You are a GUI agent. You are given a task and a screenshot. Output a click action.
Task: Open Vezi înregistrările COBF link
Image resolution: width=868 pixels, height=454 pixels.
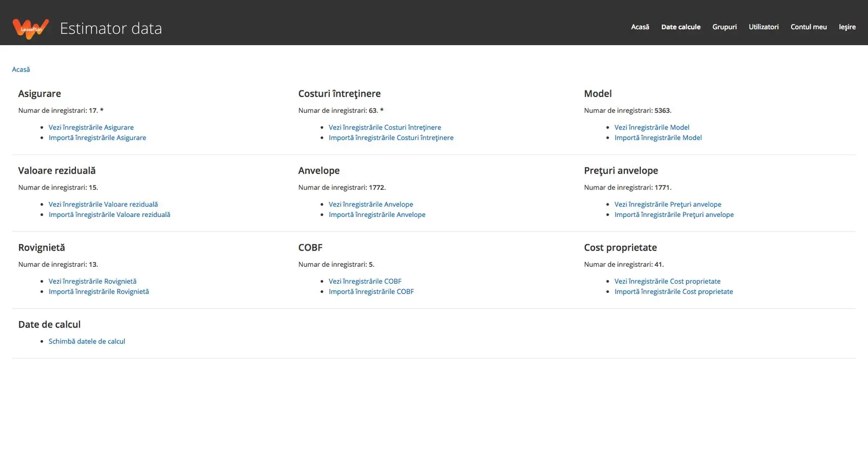[x=365, y=282]
